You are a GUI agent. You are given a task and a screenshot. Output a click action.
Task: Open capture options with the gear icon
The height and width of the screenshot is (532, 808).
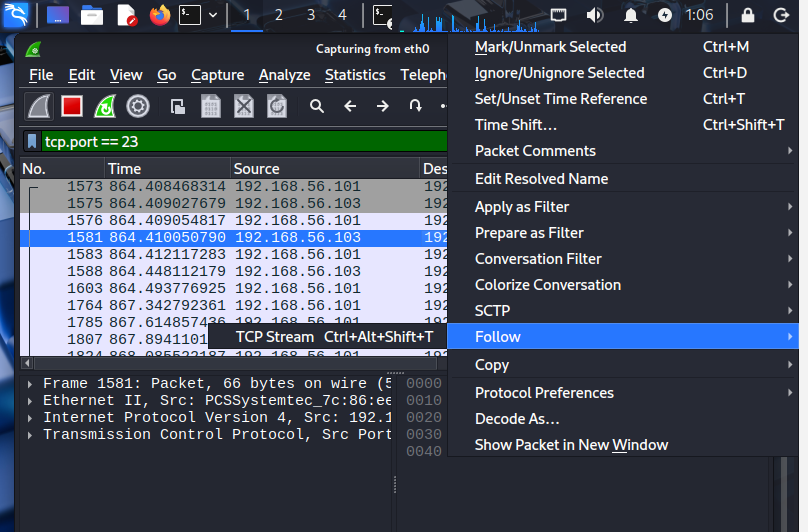pyautogui.click(x=138, y=107)
